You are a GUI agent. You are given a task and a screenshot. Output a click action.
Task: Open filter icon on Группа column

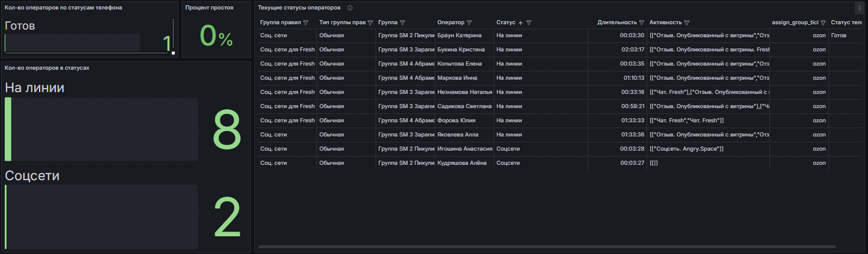[x=403, y=22]
